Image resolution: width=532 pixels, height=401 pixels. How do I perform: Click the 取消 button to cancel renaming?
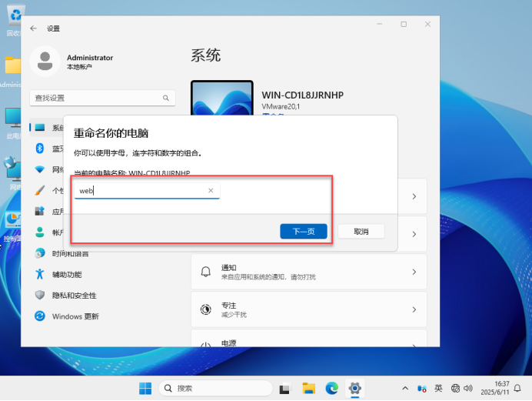pyautogui.click(x=361, y=232)
